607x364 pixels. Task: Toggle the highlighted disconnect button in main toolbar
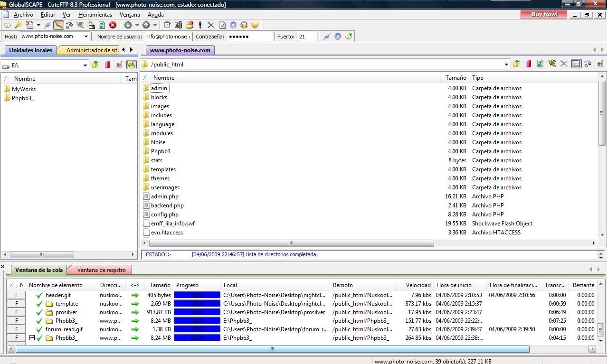[58, 25]
